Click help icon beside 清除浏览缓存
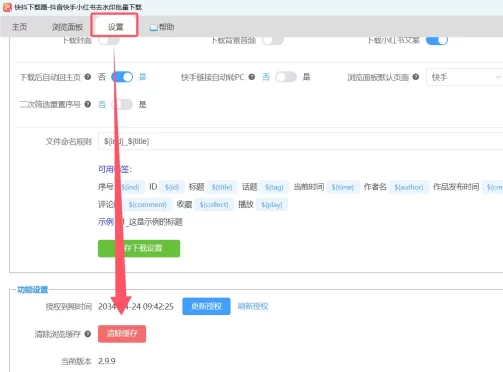Viewport: 503px width, 372px height. click(x=88, y=334)
